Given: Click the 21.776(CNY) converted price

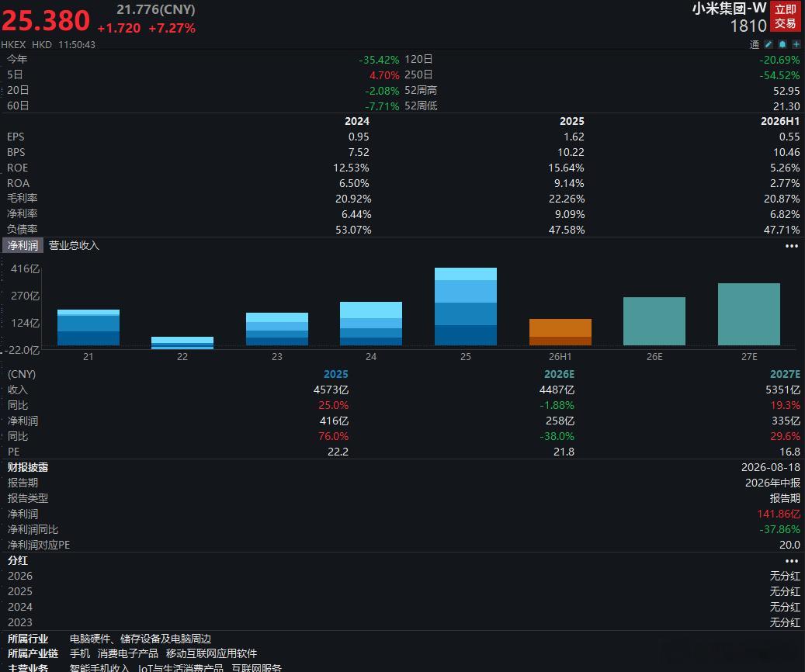Looking at the screenshot, I should click(x=156, y=9).
